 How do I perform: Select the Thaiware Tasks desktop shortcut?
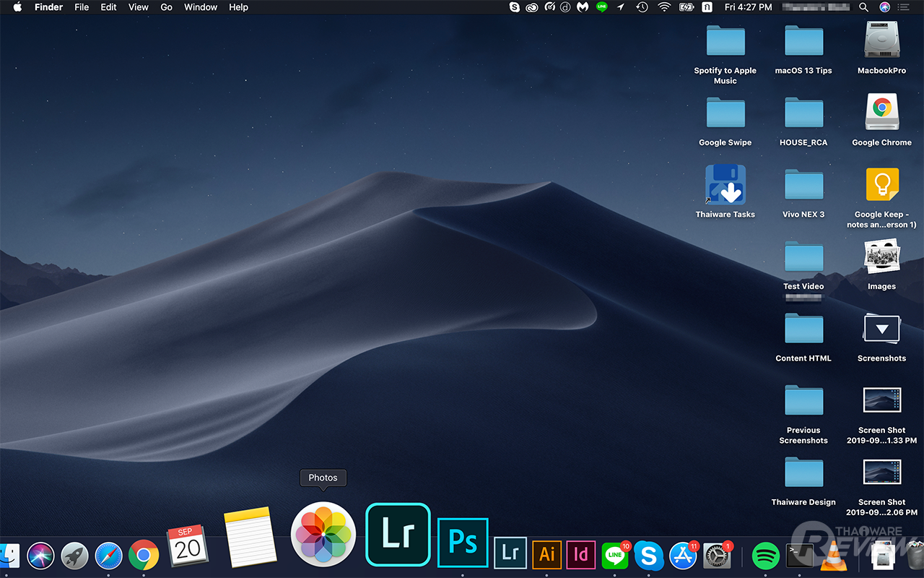pyautogui.click(x=725, y=186)
